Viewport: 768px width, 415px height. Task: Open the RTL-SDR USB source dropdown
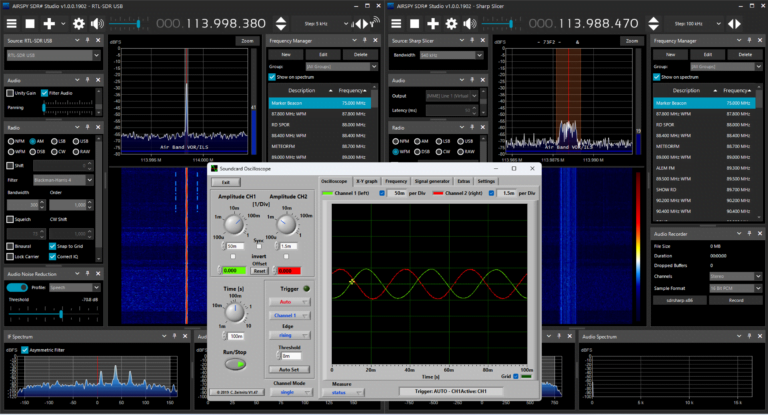[96, 55]
